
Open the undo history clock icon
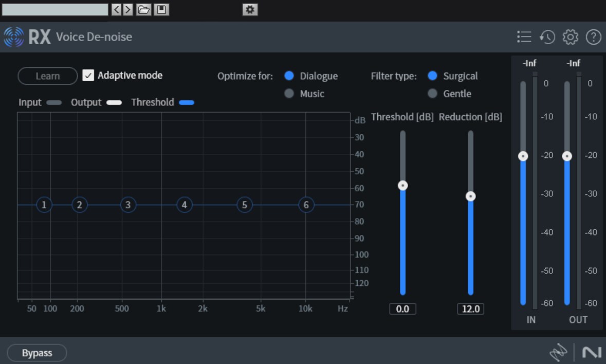[547, 37]
